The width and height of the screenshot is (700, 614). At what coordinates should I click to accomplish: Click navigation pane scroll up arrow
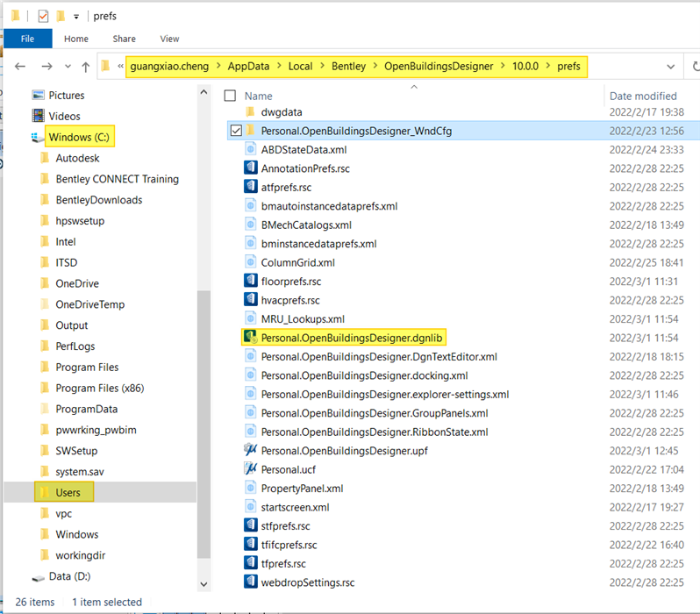[204, 92]
